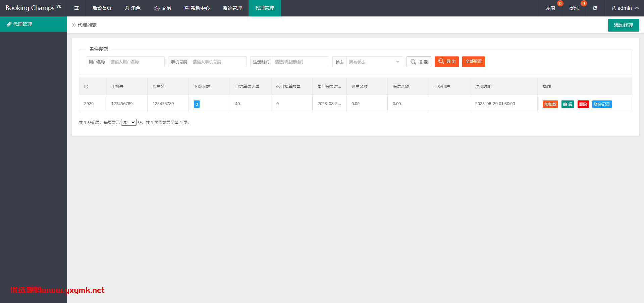
Task: Collapse the sidebar with the hamburger icon
Action: coord(76,8)
